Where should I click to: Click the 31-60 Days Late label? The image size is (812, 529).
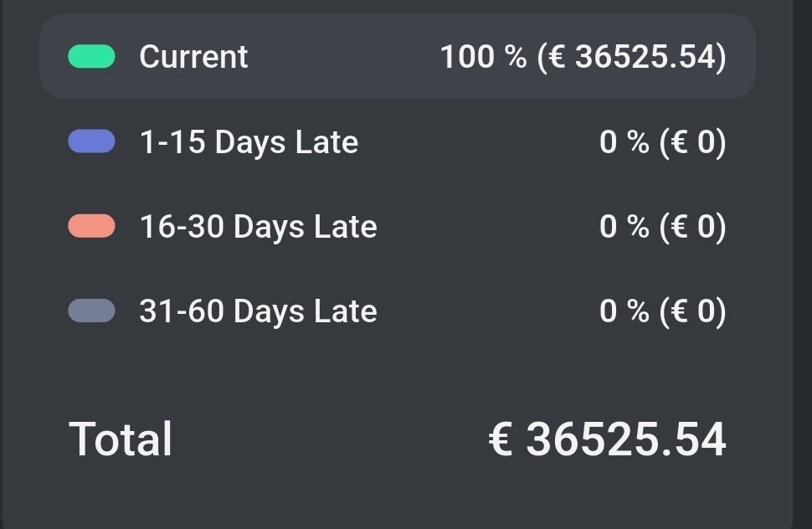tap(259, 311)
